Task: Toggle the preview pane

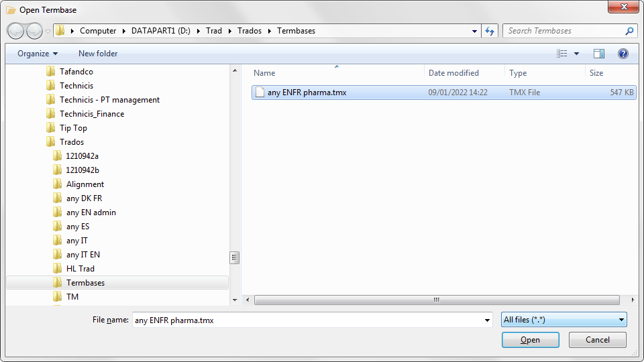Action: pos(599,54)
